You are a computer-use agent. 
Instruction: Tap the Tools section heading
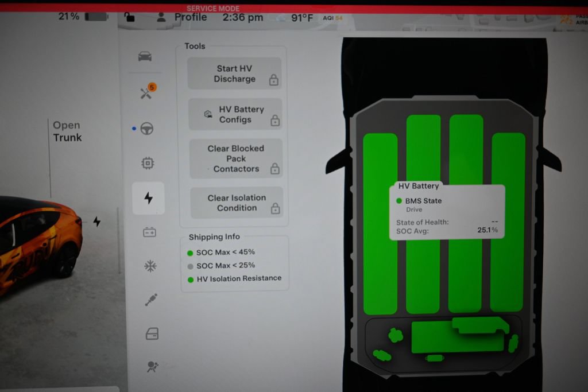tap(195, 46)
